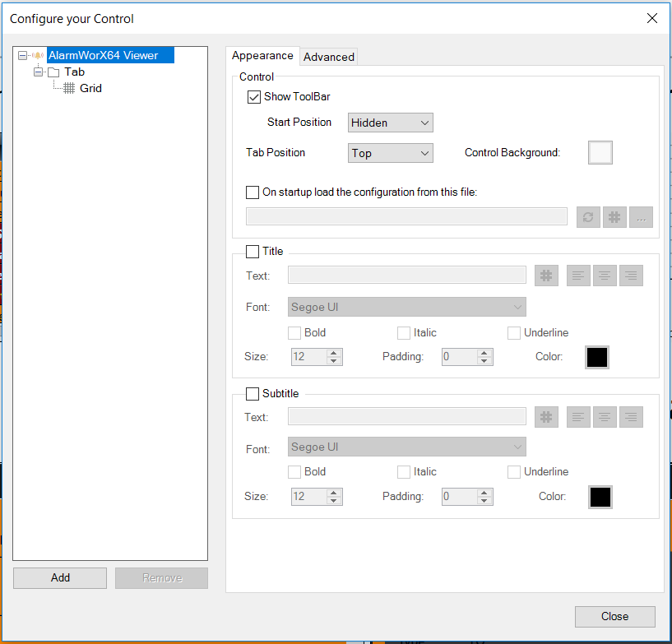Select the Grid item in the tree
The image size is (672, 644).
click(90, 88)
